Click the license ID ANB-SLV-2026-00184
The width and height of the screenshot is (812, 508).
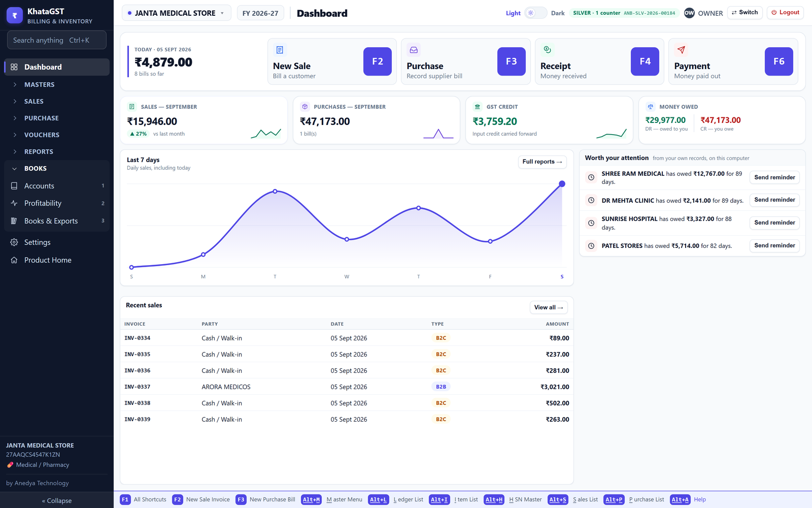click(650, 13)
